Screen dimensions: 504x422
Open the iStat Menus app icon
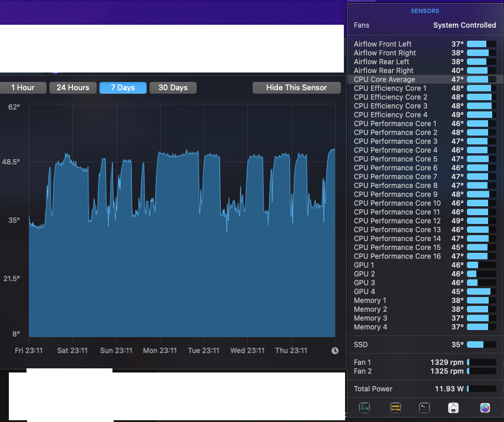[485, 408]
